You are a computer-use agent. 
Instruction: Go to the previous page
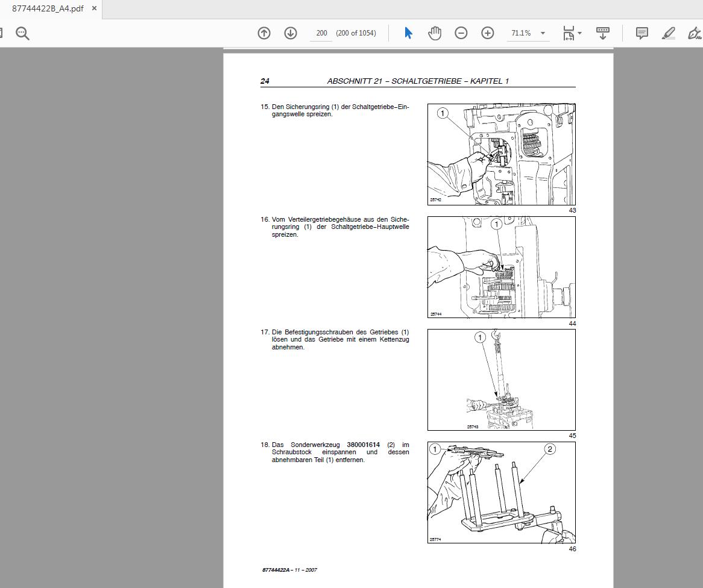coord(264,33)
